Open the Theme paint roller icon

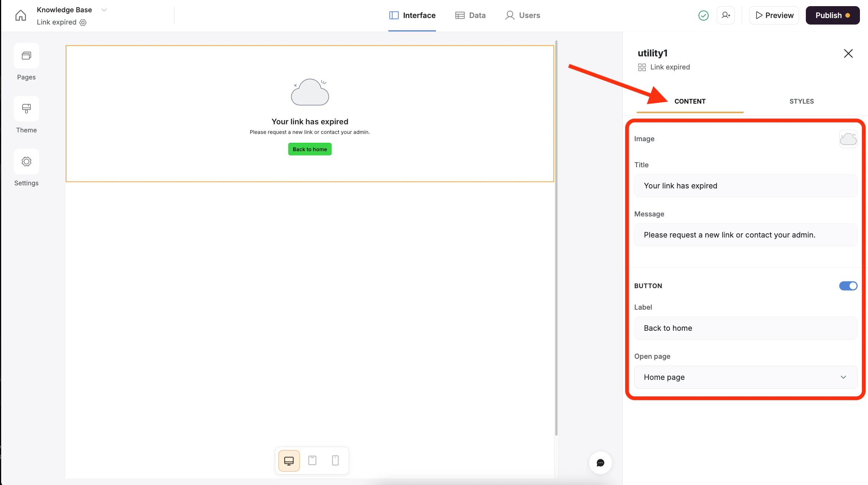click(x=26, y=109)
